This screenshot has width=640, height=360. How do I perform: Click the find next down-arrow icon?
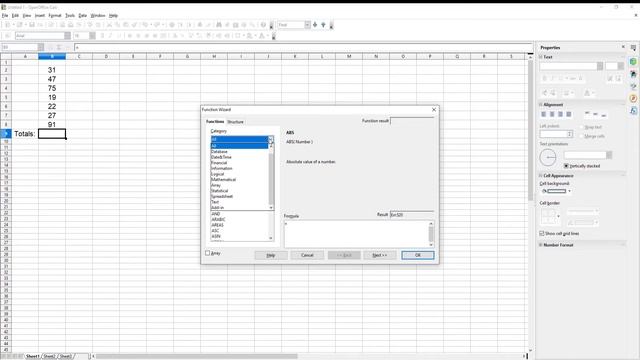point(315,25)
